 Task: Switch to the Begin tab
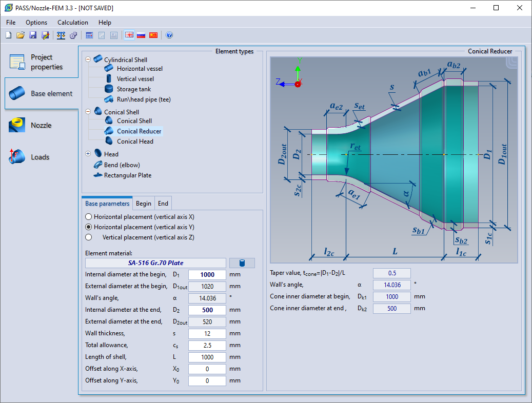point(144,204)
